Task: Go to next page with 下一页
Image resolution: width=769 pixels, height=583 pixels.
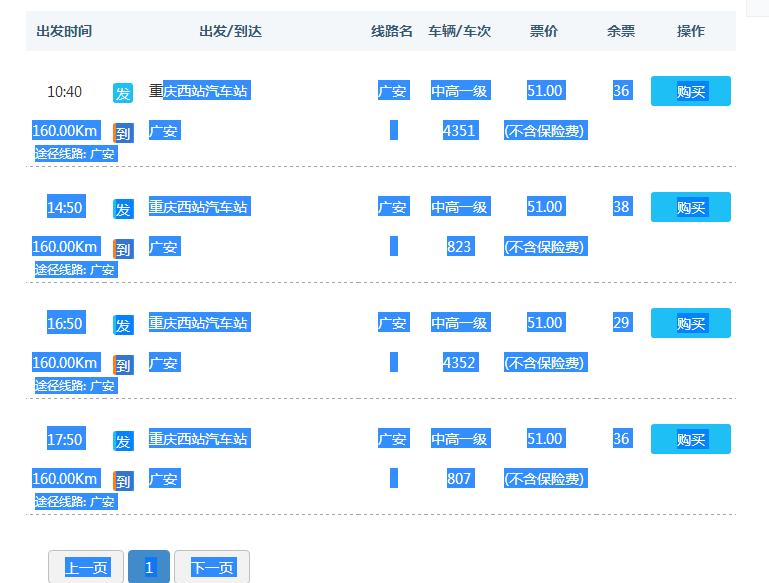Action: pyautogui.click(x=212, y=567)
